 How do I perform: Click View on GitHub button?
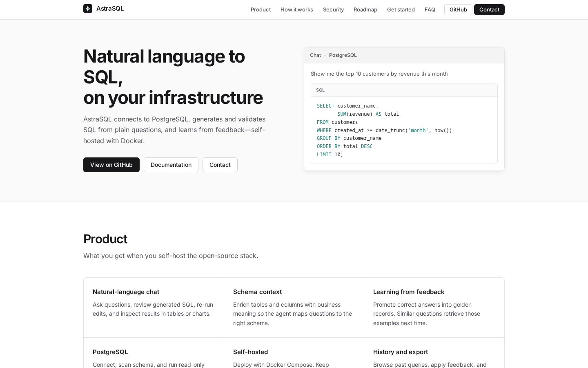(x=111, y=165)
